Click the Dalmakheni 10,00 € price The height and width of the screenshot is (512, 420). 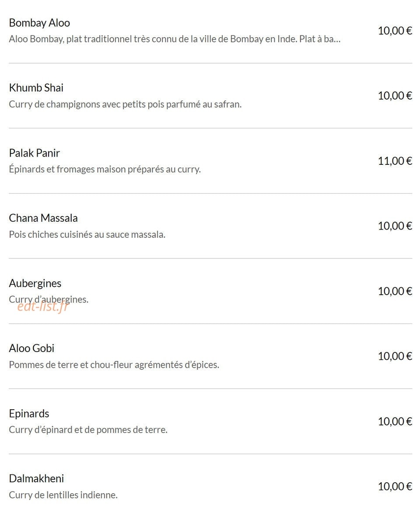tap(395, 487)
